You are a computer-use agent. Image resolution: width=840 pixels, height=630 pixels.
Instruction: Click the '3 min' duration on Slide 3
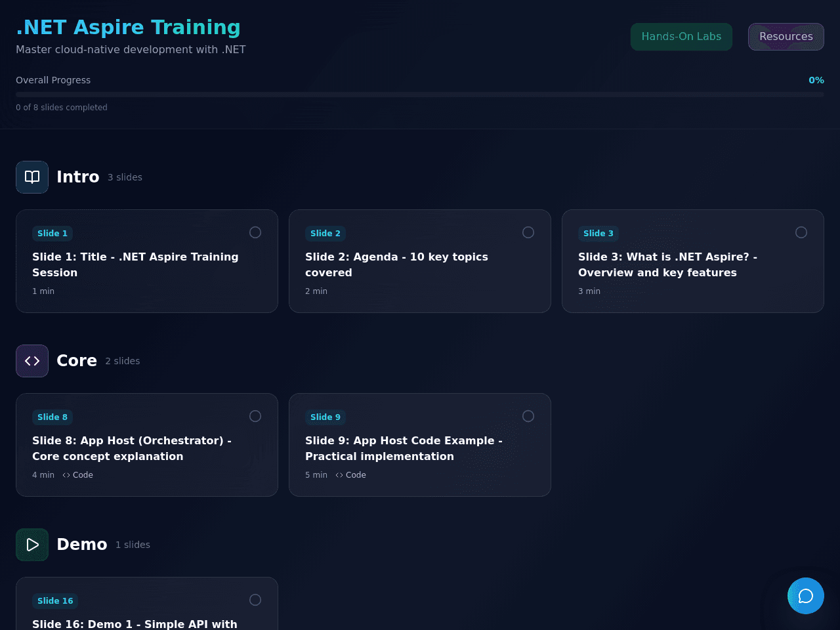coord(589,291)
